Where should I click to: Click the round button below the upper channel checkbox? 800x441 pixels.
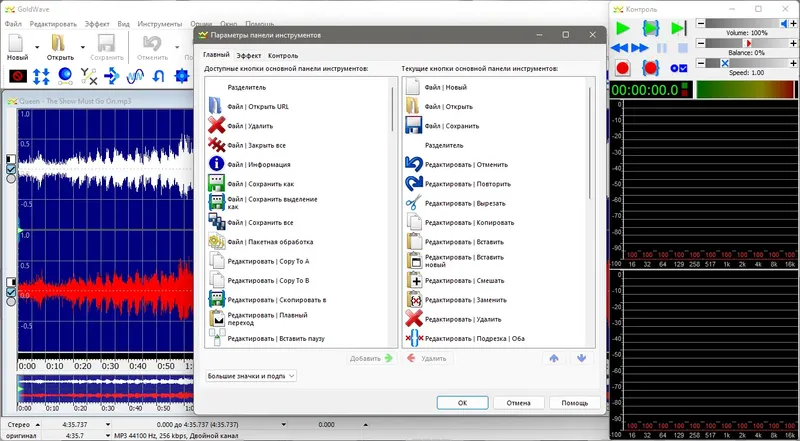11,179
